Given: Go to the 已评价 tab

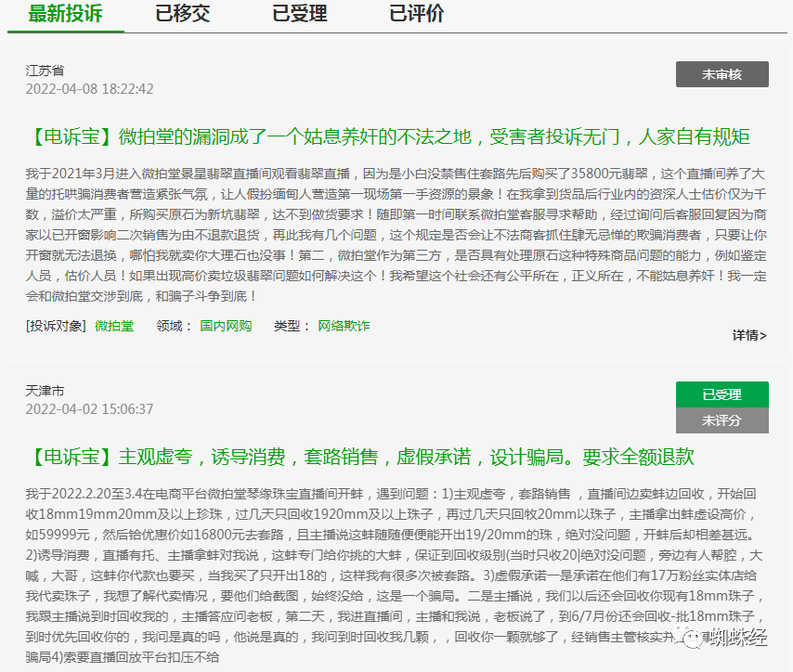Looking at the screenshot, I should (416, 14).
